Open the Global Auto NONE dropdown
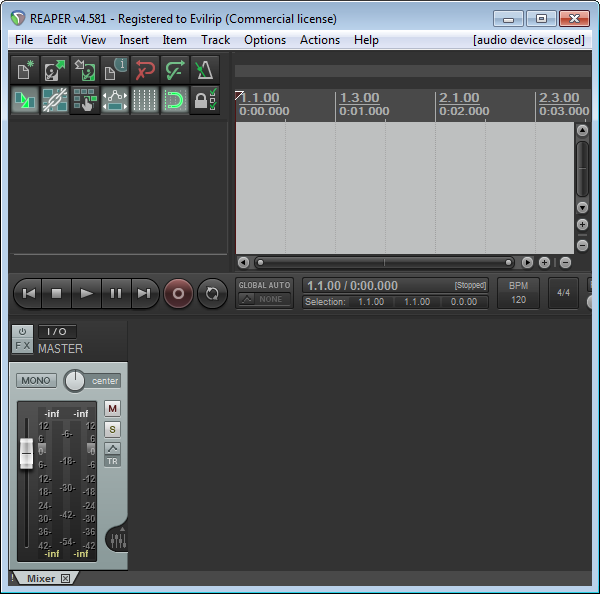Screen dimensions: 600x594 click(264, 299)
